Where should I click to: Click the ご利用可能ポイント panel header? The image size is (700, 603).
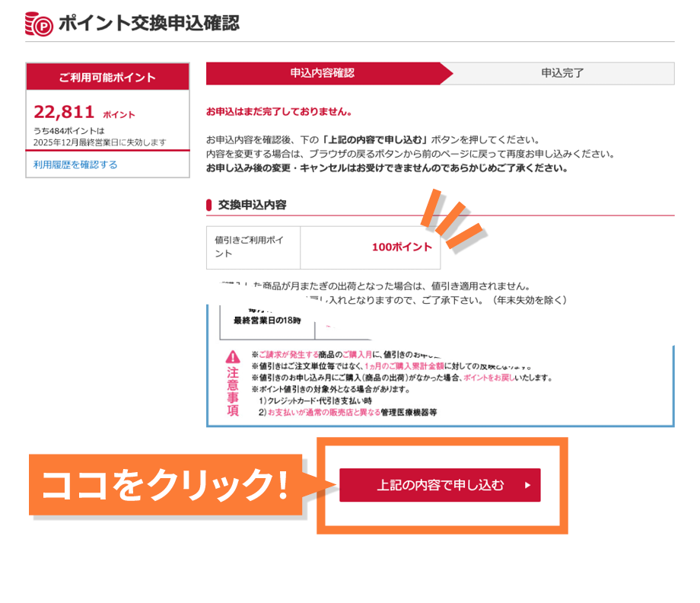[107, 77]
